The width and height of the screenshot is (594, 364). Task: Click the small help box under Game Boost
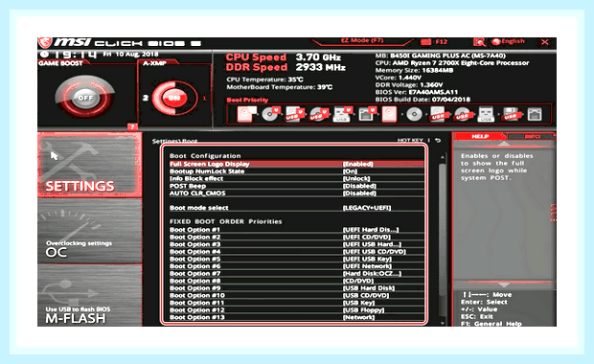[x=132, y=126]
